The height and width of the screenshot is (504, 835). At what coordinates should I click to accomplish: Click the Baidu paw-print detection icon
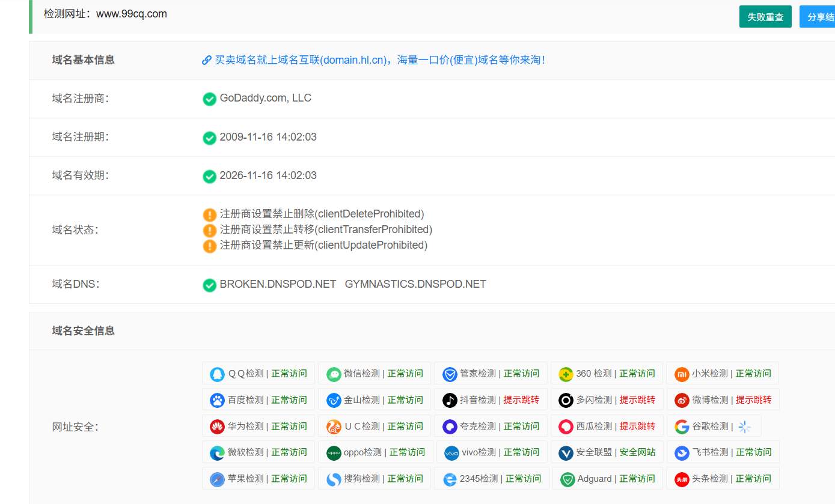217,399
